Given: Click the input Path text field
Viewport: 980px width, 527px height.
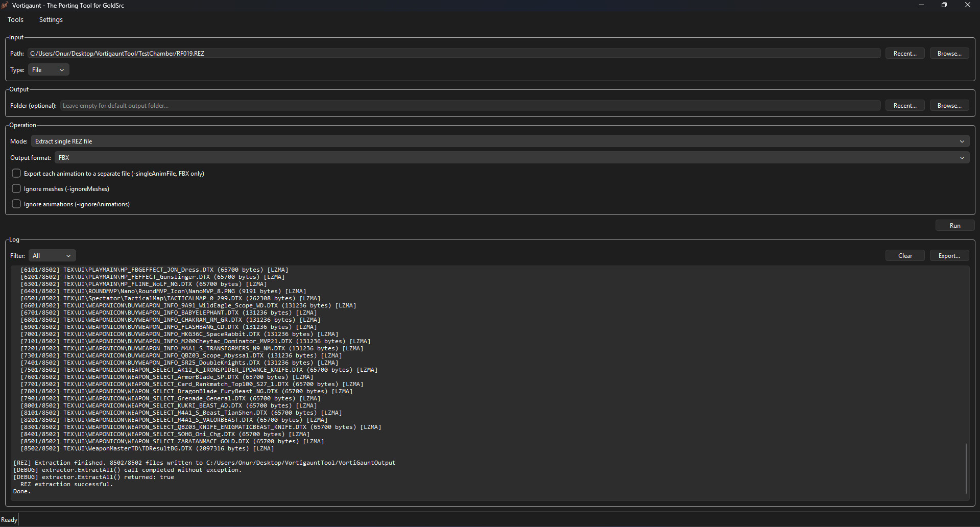Looking at the screenshot, I should coord(453,54).
